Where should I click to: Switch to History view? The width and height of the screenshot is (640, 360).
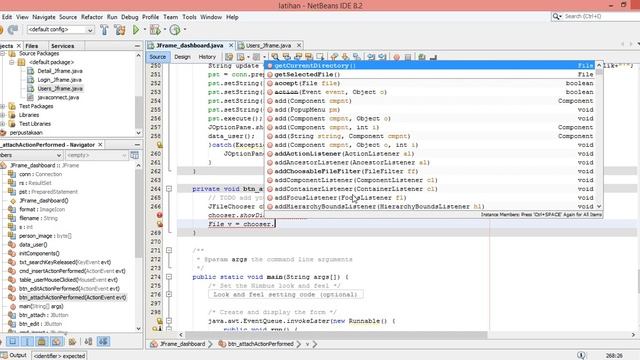pos(207,57)
